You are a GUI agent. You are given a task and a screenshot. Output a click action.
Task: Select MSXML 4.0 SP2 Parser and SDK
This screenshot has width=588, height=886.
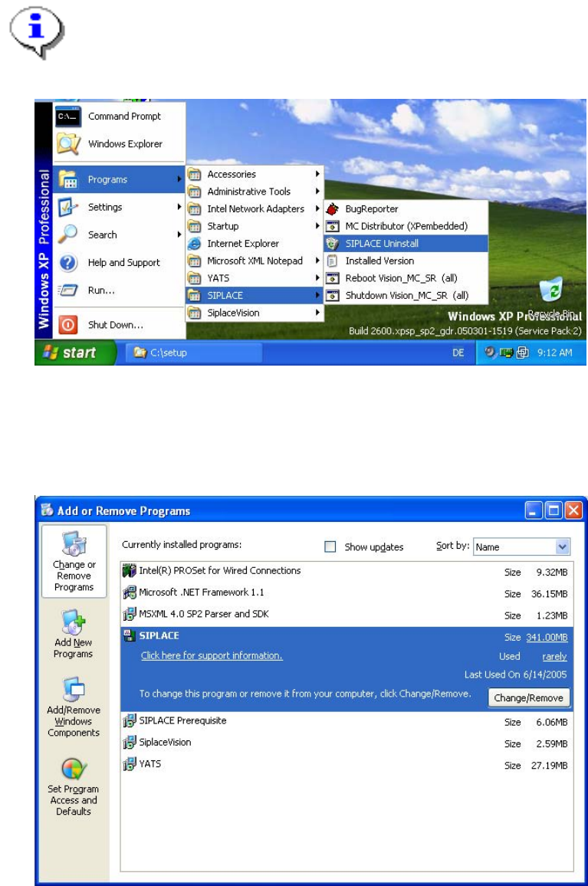click(347, 614)
